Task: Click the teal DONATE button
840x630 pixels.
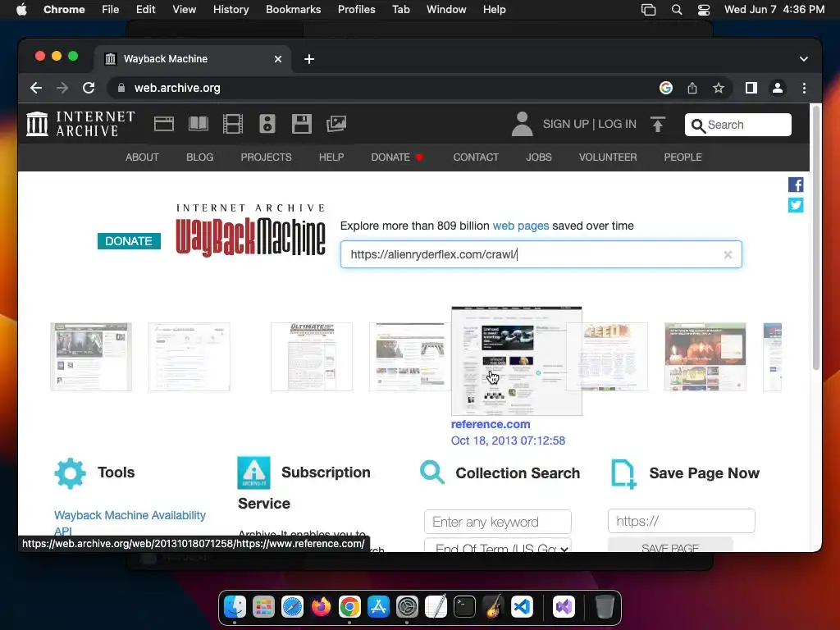Action: point(129,241)
